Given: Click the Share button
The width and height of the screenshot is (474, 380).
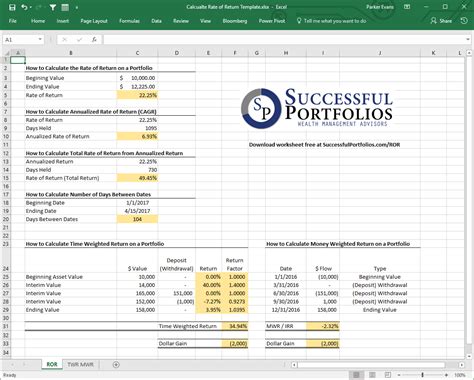Looking at the screenshot, I should pyautogui.click(x=441, y=21).
